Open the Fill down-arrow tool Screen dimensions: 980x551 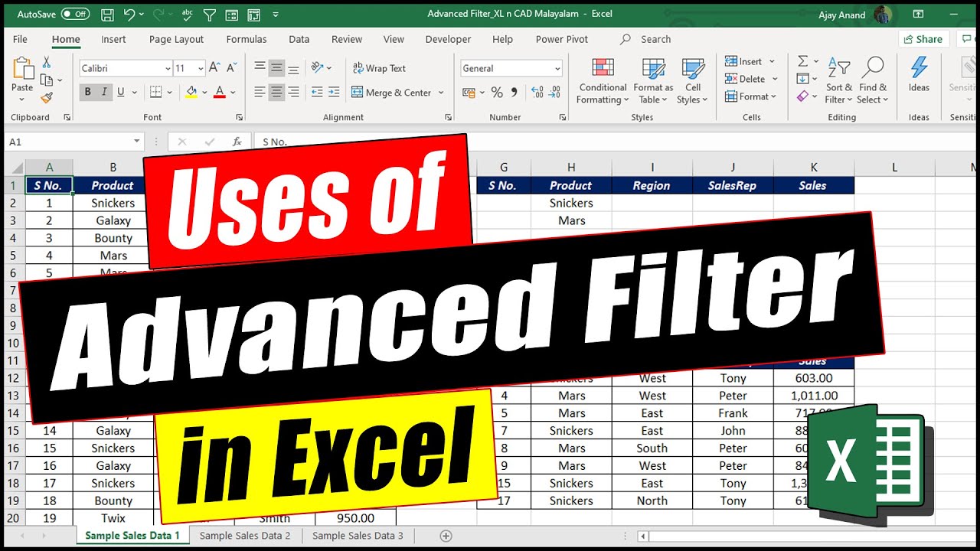point(802,79)
